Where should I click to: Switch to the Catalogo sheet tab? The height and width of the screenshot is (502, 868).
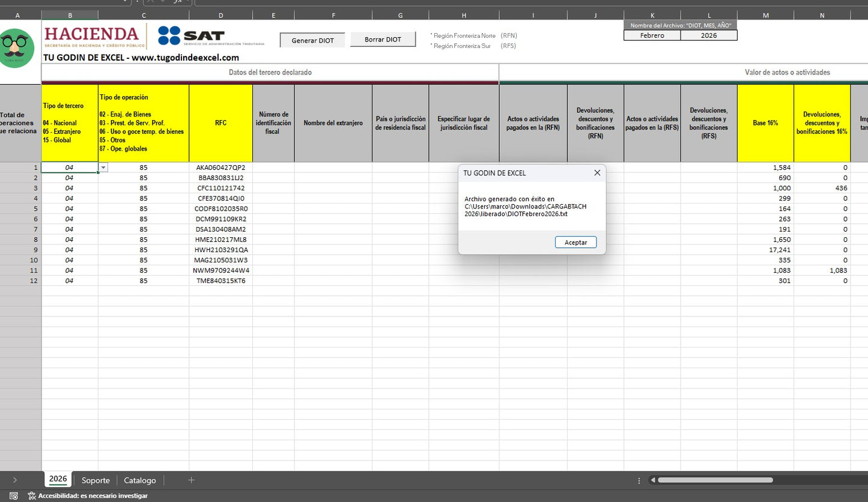[x=140, y=480]
